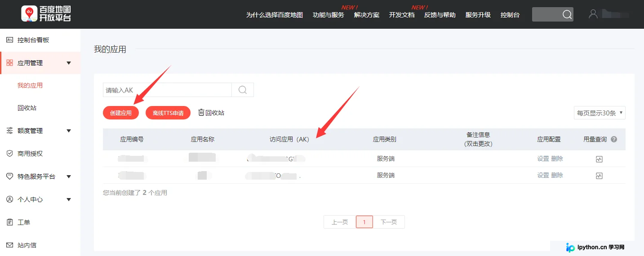Focus the 请输入AK search input field

[167, 90]
